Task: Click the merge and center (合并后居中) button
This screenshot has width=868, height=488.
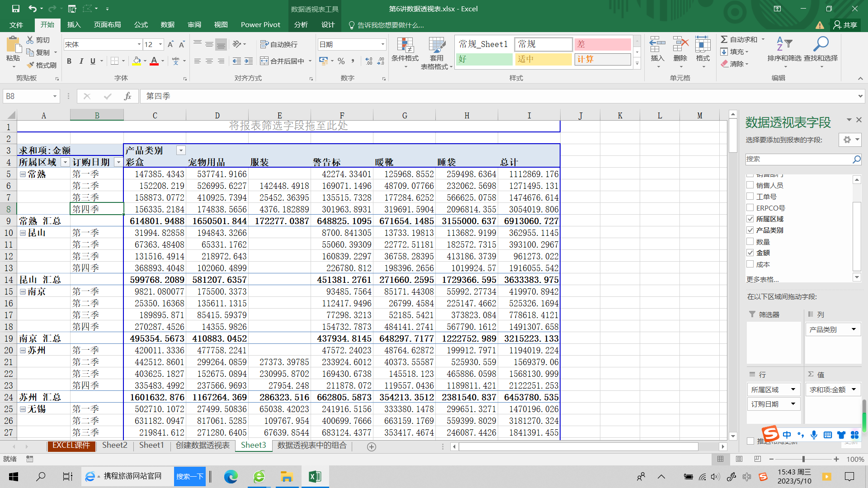Action: (x=282, y=61)
